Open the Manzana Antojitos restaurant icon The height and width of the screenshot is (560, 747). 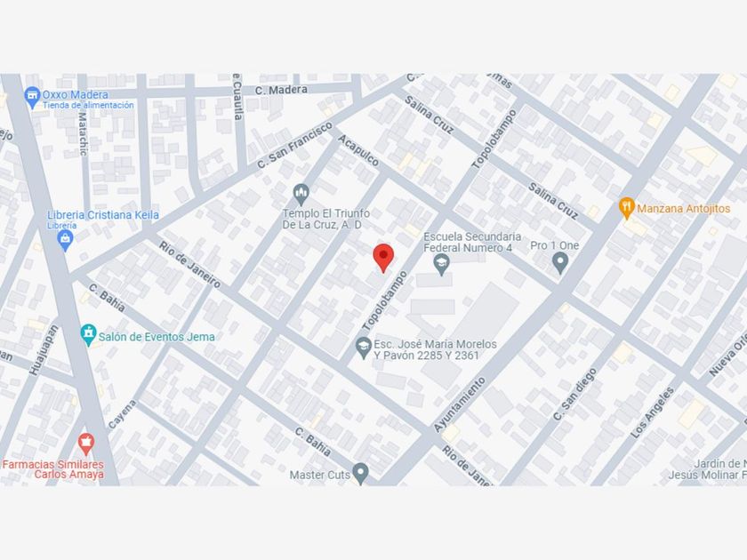tap(626, 208)
